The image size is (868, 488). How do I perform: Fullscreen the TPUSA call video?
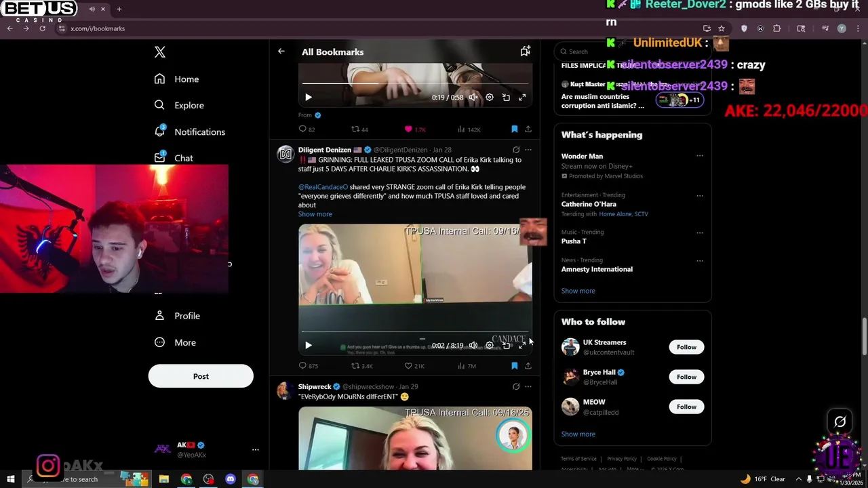click(x=522, y=346)
